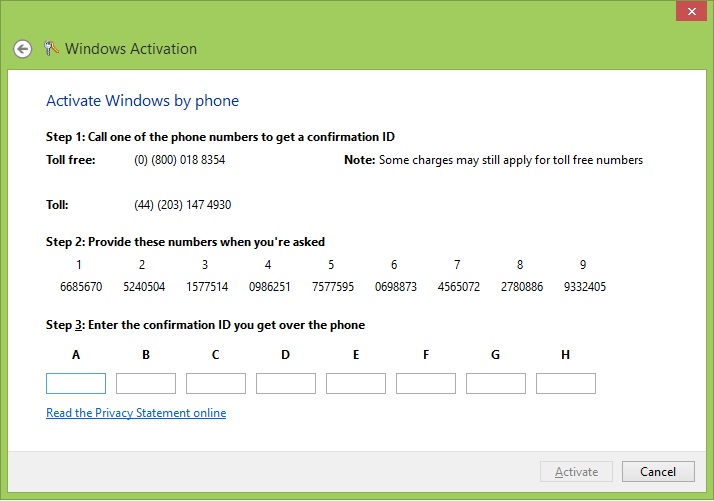
Task: Click the Note about toll free charges
Action: (x=494, y=160)
